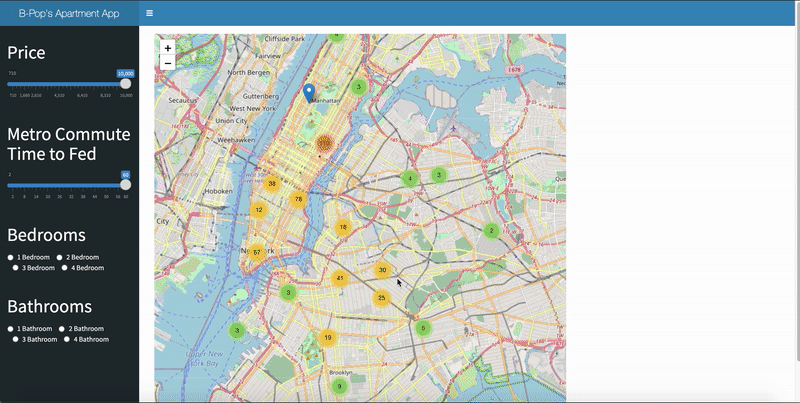This screenshot has width=800, height=403.
Task: Select the 2 Bathroom radio button
Action: click(x=62, y=329)
